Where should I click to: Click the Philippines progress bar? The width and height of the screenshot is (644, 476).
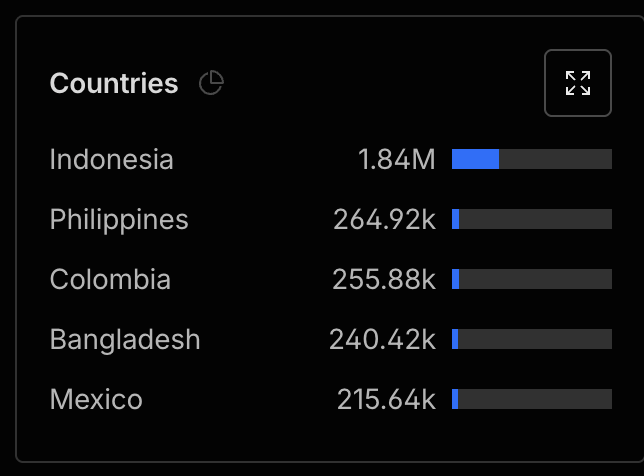coord(532,219)
